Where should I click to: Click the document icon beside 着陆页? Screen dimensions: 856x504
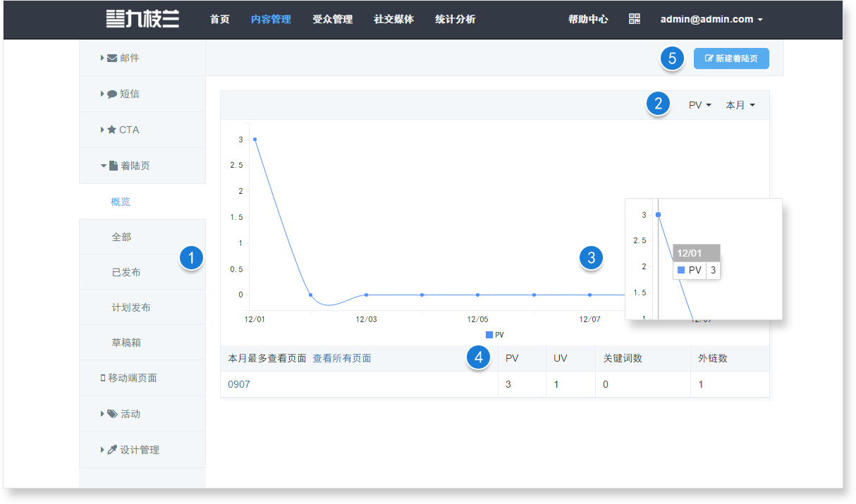tap(113, 166)
